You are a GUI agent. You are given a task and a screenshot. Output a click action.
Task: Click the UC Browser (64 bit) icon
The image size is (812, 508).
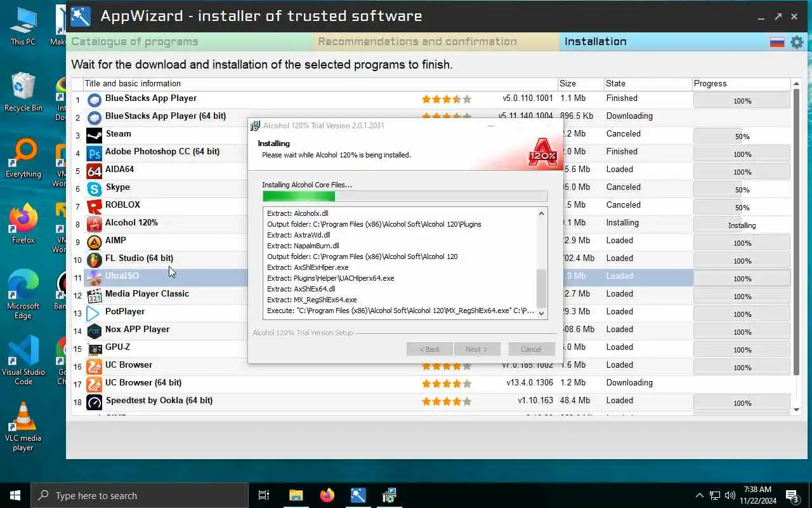94,384
